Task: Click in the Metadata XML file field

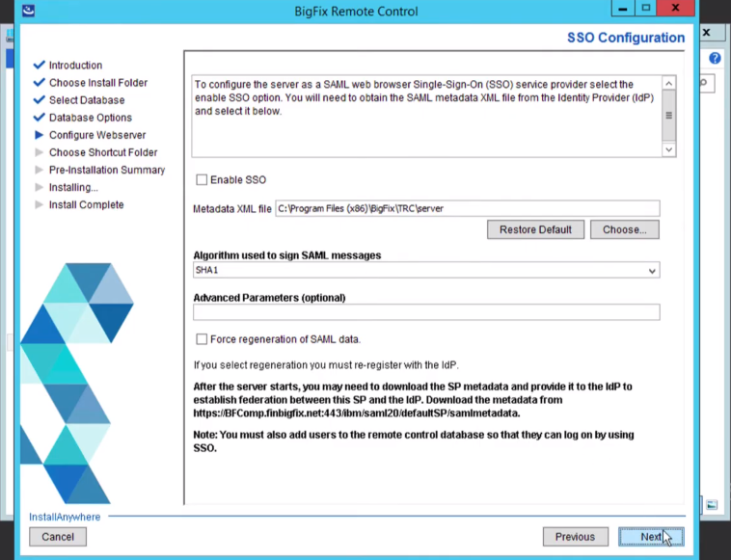Action: (x=467, y=208)
